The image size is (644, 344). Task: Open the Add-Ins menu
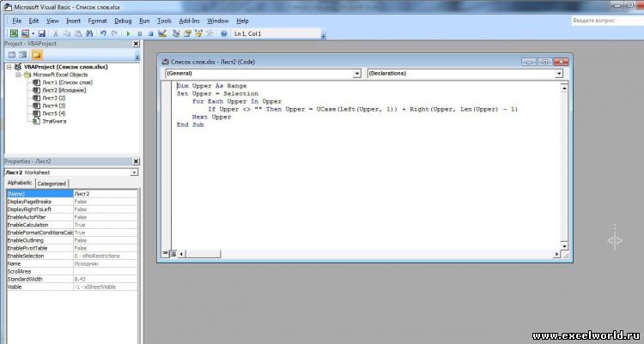[189, 21]
